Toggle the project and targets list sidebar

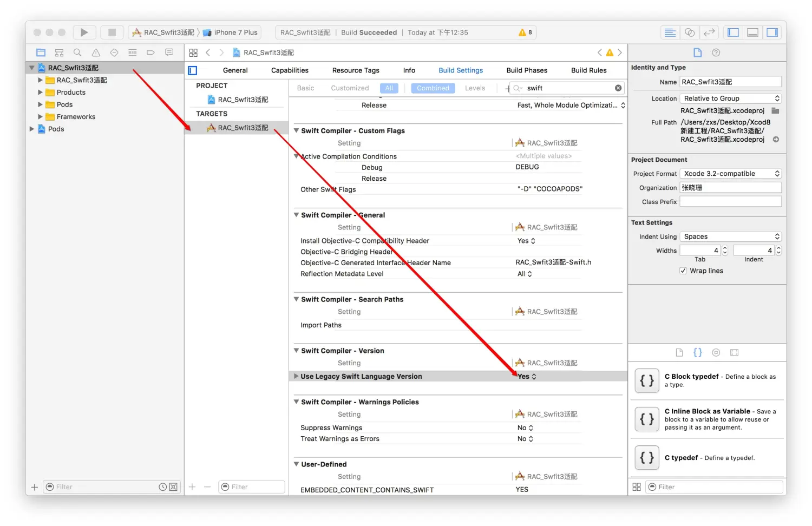(x=193, y=70)
